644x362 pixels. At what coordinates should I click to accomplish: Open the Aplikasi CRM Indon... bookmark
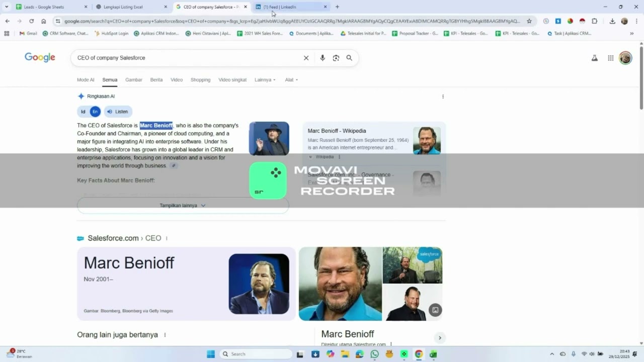tap(156, 34)
